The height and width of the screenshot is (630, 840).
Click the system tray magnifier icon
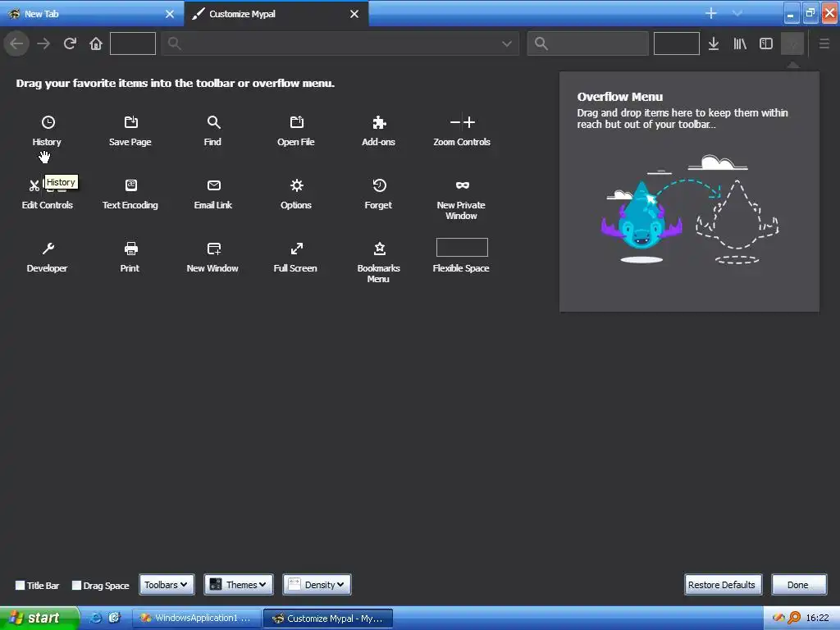pyautogui.click(x=794, y=618)
